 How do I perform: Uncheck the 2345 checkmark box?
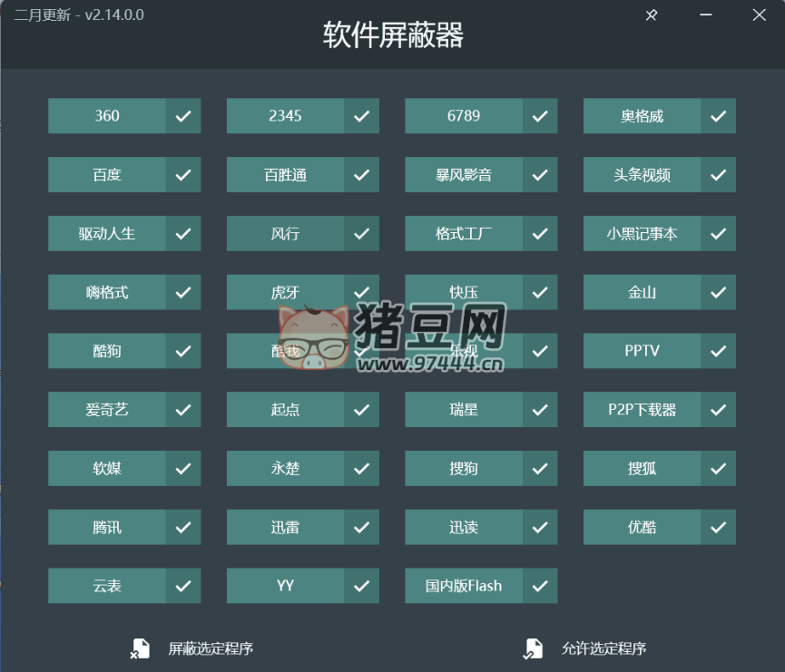pos(361,116)
